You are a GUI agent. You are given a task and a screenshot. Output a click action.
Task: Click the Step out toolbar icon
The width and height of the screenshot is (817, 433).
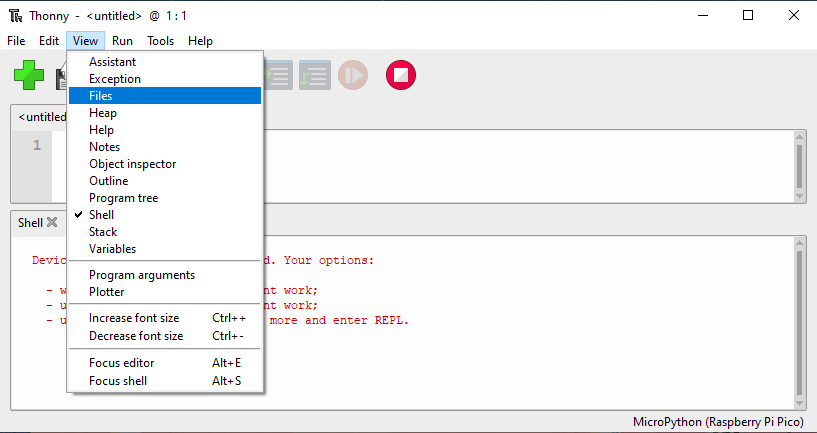pos(314,75)
